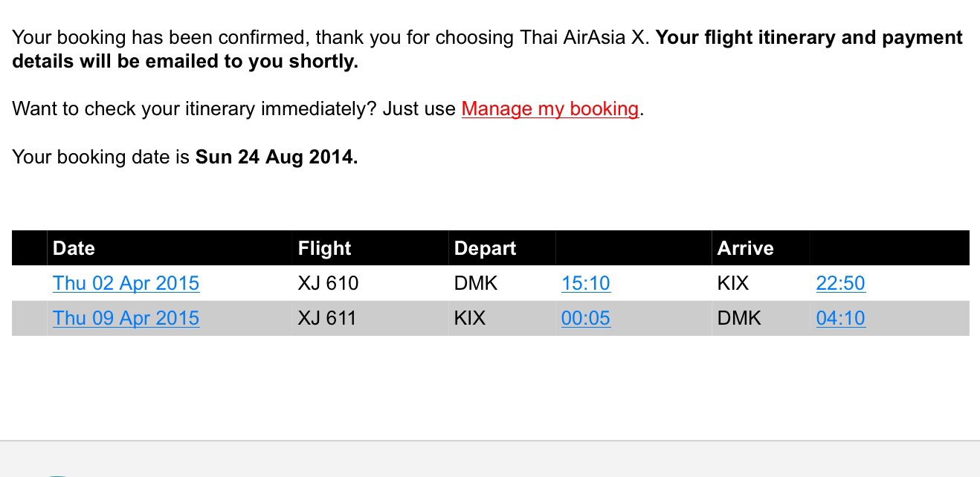980x477 pixels.
Task: Click the Thu 02 Apr 2015 date link
Action: pyautogui.click(x=126, y=283)
